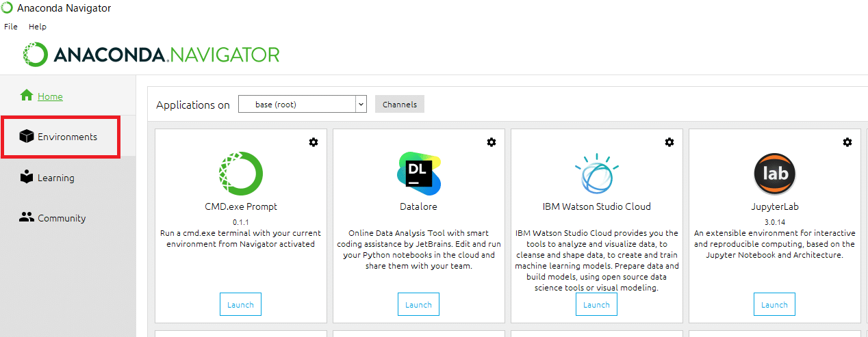Click the JupyterLab version 3.0.14

click(774, 222)
